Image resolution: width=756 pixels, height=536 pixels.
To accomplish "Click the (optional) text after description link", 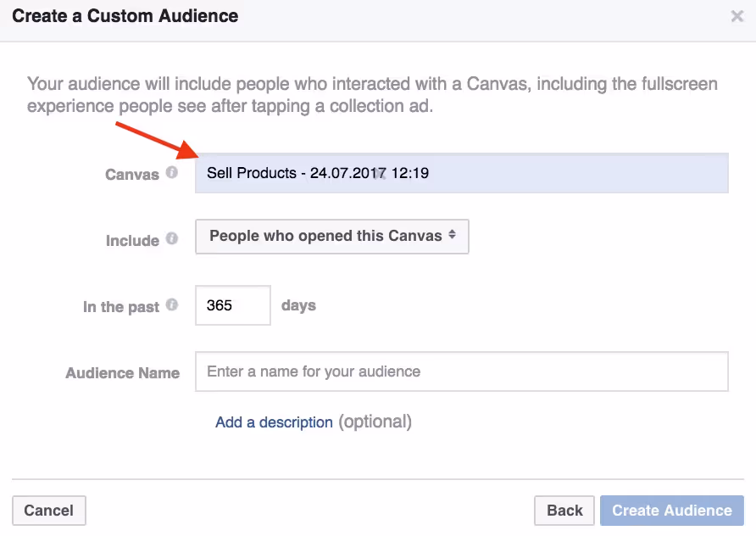I will pos(375,422).
